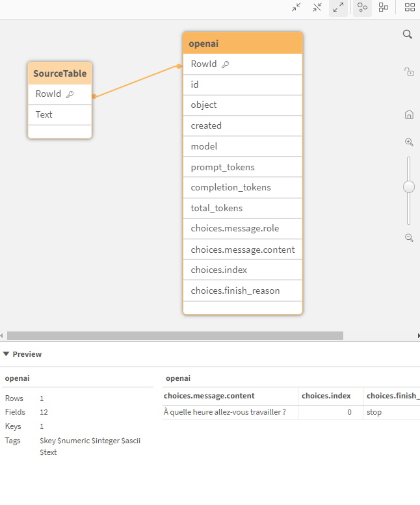Select the choices.message.content field

[x=243, y=250]
